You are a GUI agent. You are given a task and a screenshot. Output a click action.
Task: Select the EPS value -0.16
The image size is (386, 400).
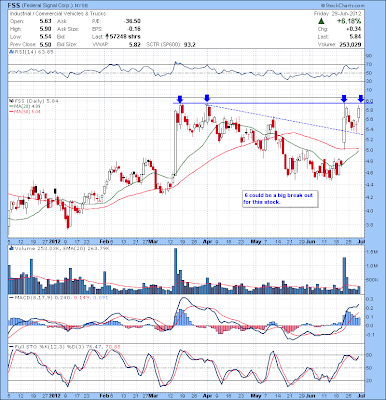coord(134,29)
